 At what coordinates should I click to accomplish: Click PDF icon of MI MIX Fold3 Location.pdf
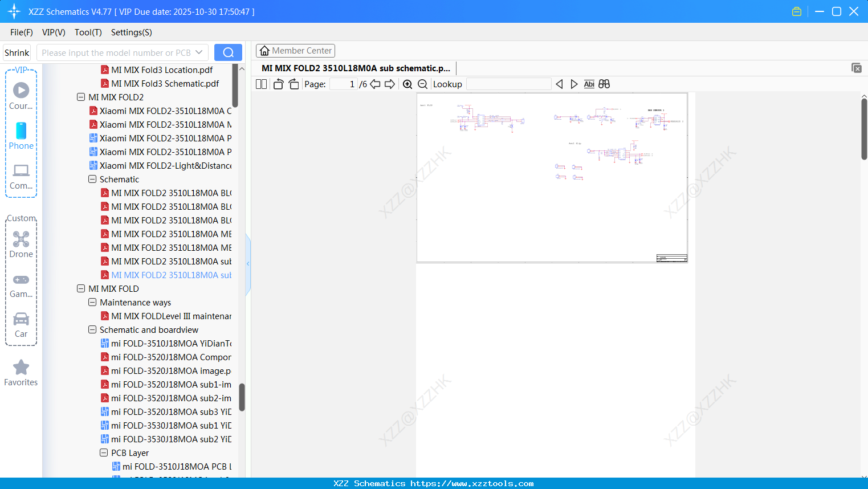(x=105, y=70)
